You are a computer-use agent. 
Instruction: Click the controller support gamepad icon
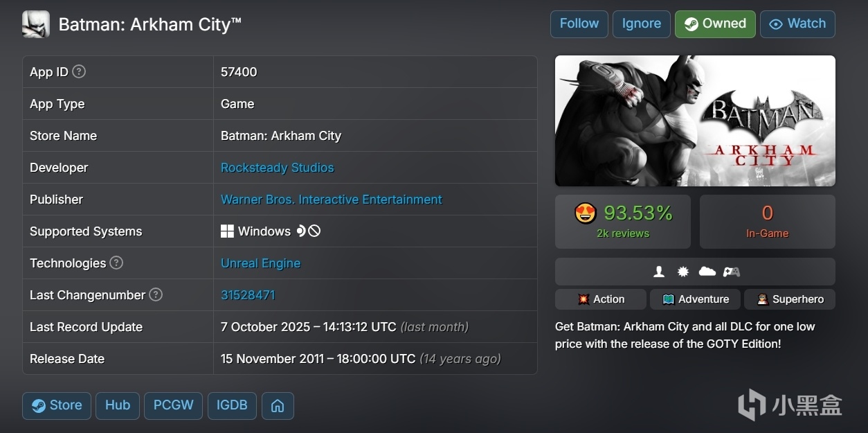point(732,272)
